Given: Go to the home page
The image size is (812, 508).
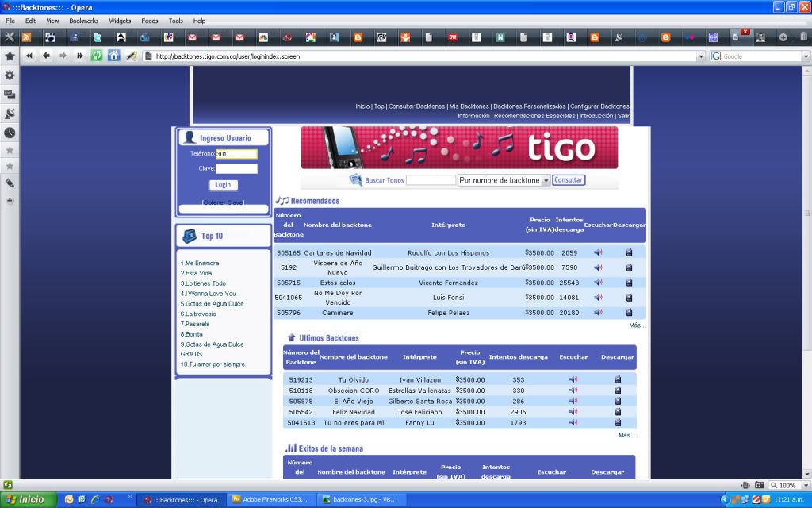Looking at the screenshot, I should click(x=114, y=56).
